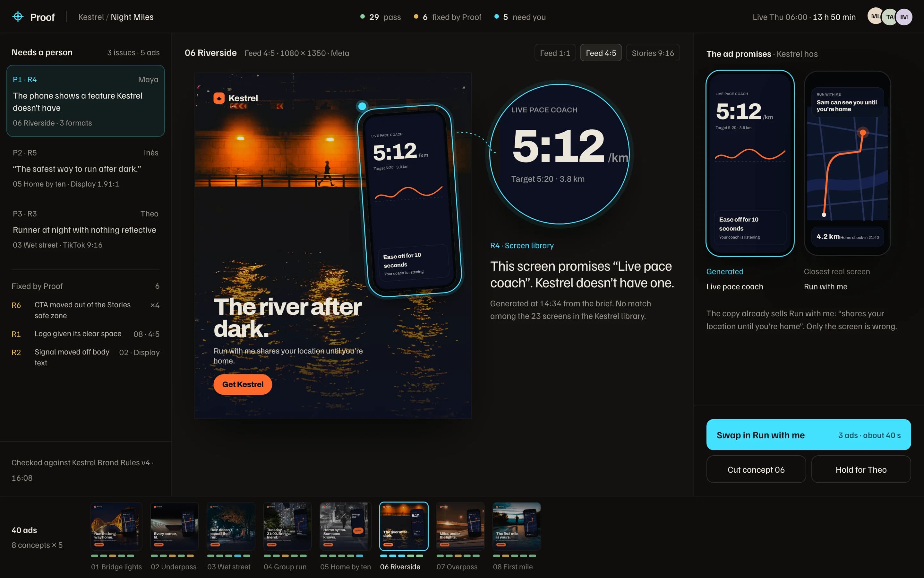Switch to the Feed 1:1 format tab
The width and height of the screenshot is (924, 578).
pyautogui.click(x=555, y=53)
